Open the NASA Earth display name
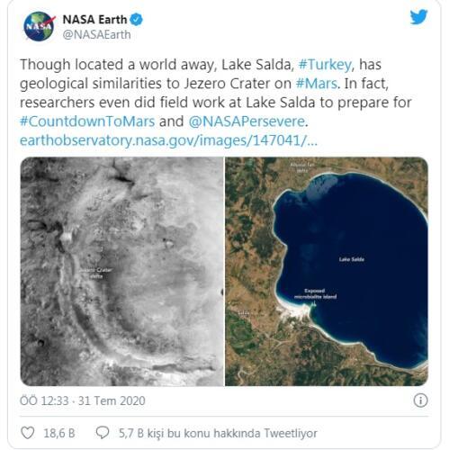476x450 pixels. (94, 20)
